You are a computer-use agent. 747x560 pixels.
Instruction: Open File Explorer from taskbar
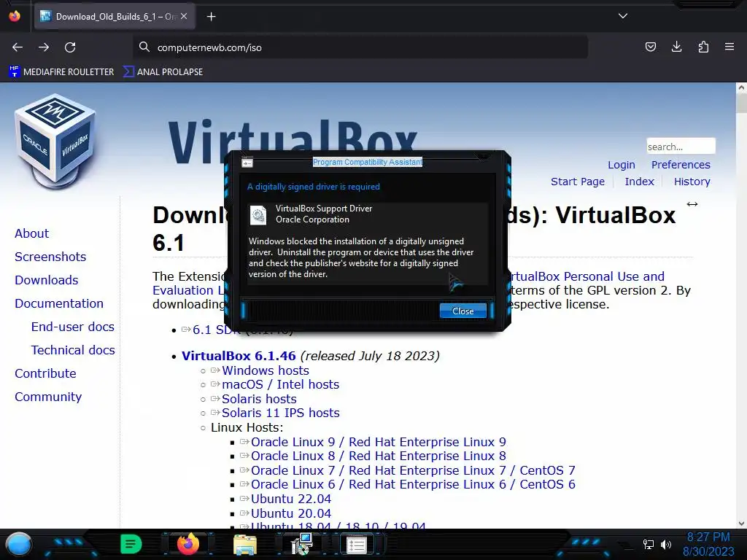245,545
